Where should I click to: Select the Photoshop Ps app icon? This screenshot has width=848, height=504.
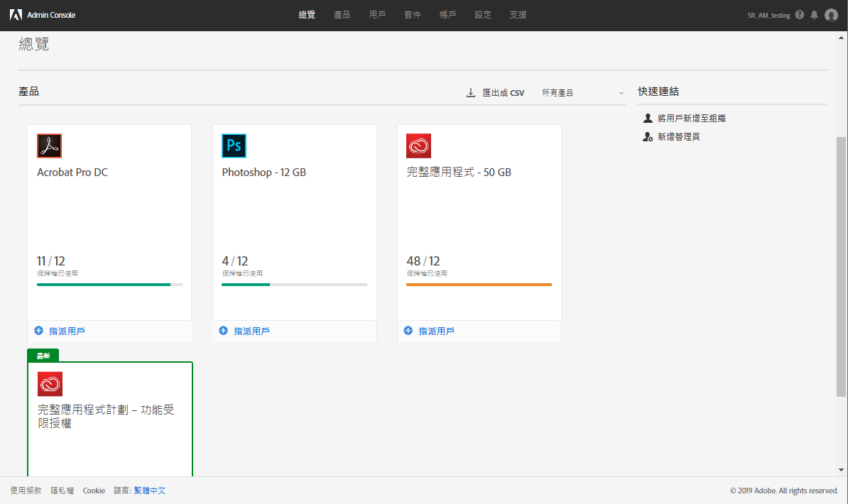[x=234, y=146]
